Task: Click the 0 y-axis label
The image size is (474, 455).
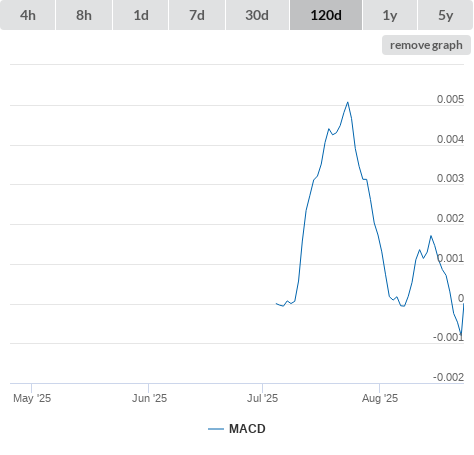Action: click(x=461, y=298)
